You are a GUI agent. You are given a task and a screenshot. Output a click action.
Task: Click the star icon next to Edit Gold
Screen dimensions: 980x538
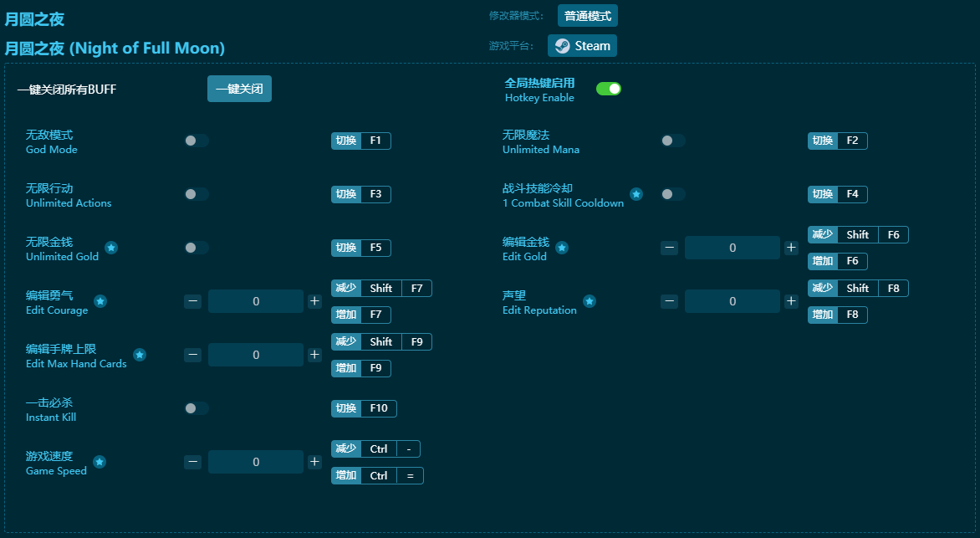562,248
